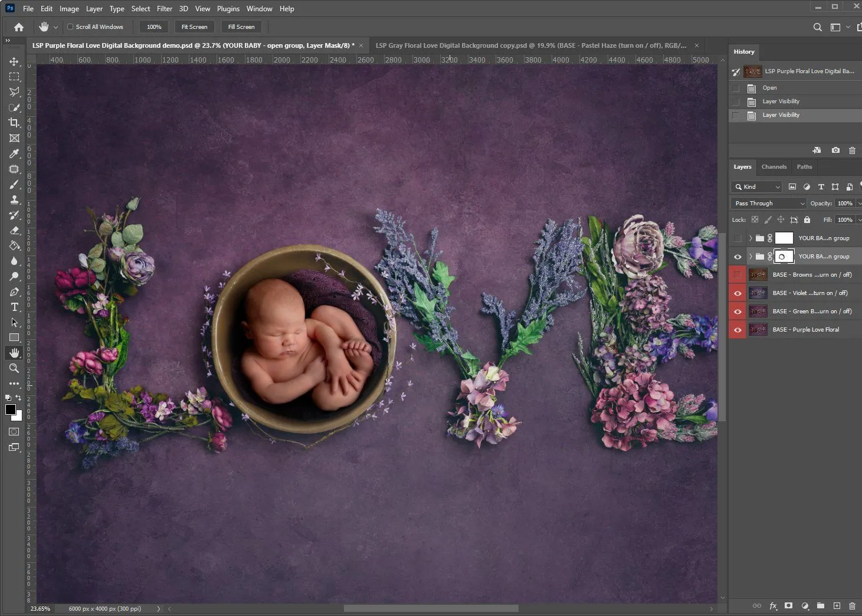Open the Search magnifier at top right
This screenshot has height=616, width=862.
click(x=817, y=27)
